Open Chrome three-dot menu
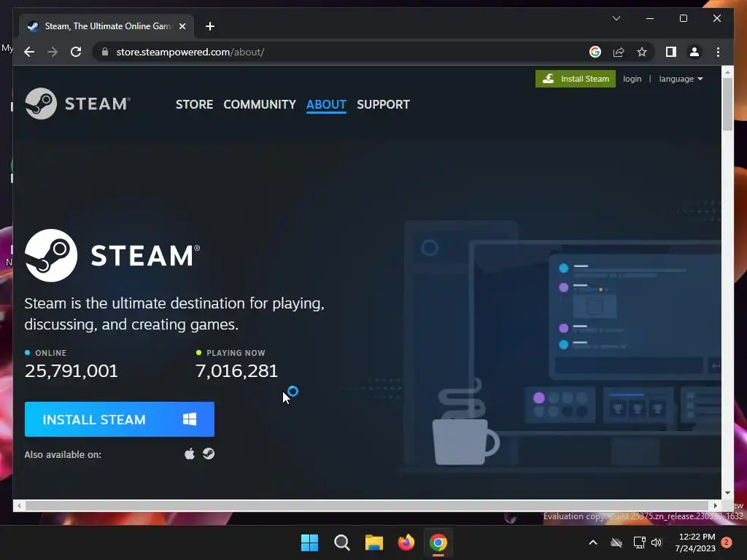 coord(718,52)
